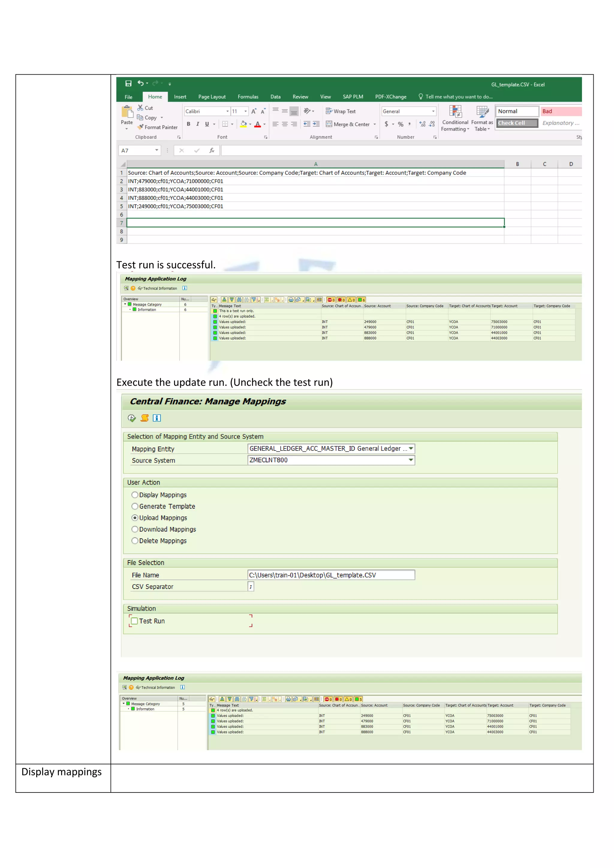Click the Format Painter brush
614x868 pixels.
coord(141,127)
